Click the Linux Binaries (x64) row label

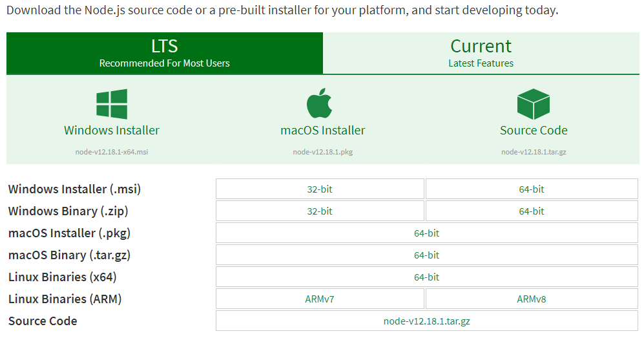(63, 277)
